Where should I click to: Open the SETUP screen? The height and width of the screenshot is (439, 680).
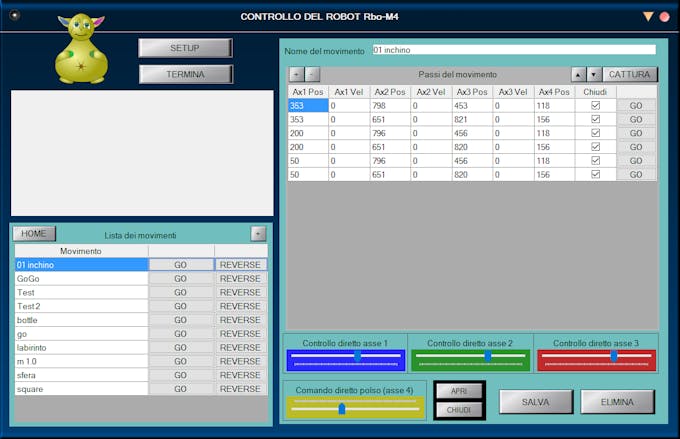[185, 48]
